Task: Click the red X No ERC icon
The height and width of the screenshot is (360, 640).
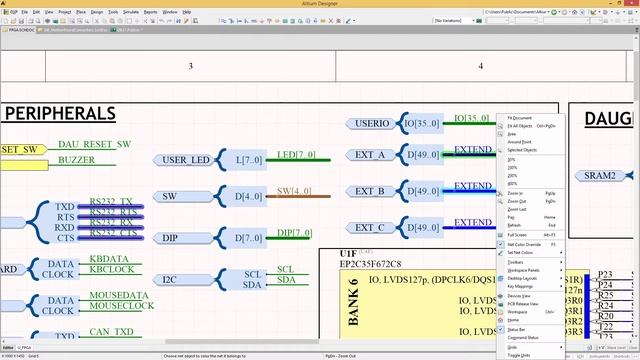Action: tap(331, 21)
